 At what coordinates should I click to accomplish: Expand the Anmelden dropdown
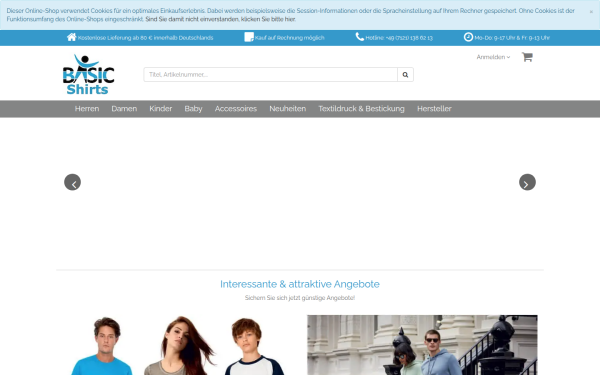493,57
